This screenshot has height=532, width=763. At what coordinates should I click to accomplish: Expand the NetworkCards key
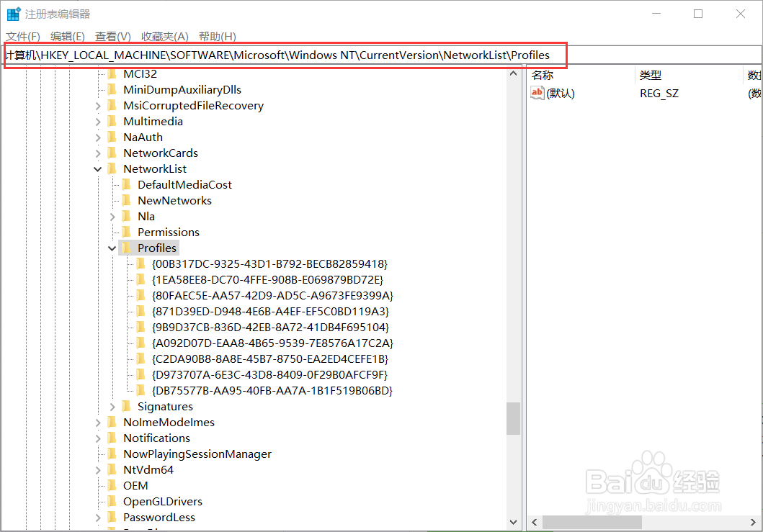(98, 153)
